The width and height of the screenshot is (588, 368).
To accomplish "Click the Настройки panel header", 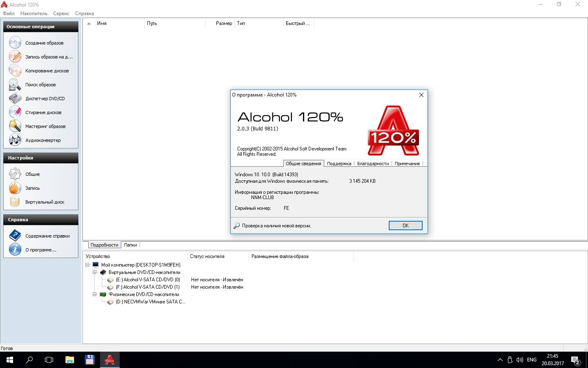I will 41,158.
